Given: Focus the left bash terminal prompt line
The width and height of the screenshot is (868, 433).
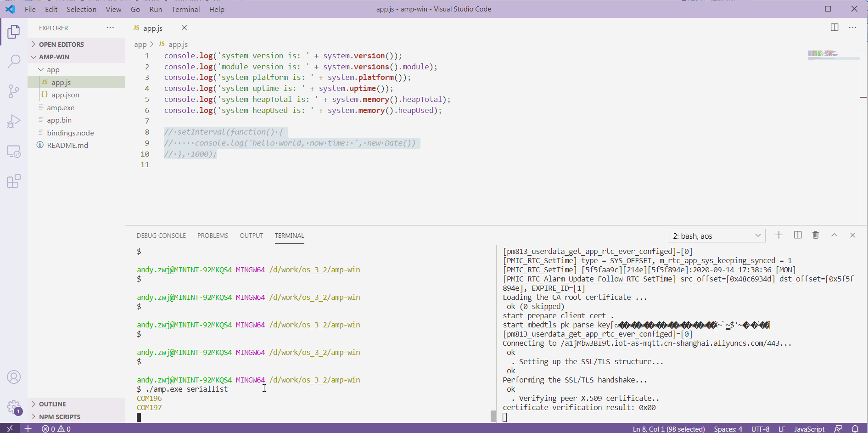Looking at the screenshot, I should (x=182, y=389).
